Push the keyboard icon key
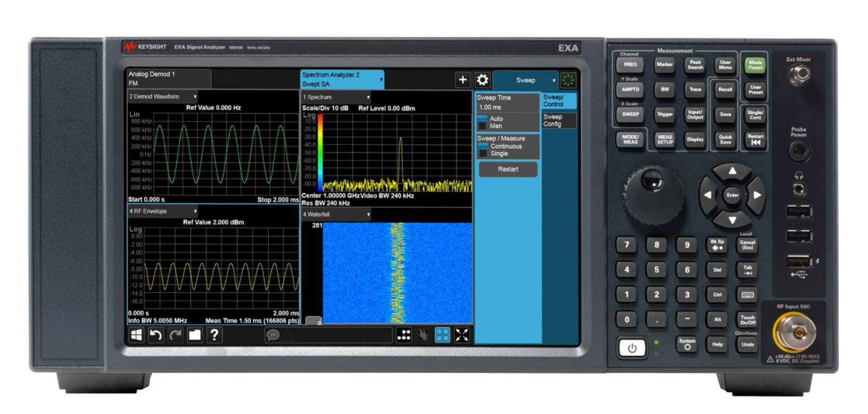 tap(748, 295)
